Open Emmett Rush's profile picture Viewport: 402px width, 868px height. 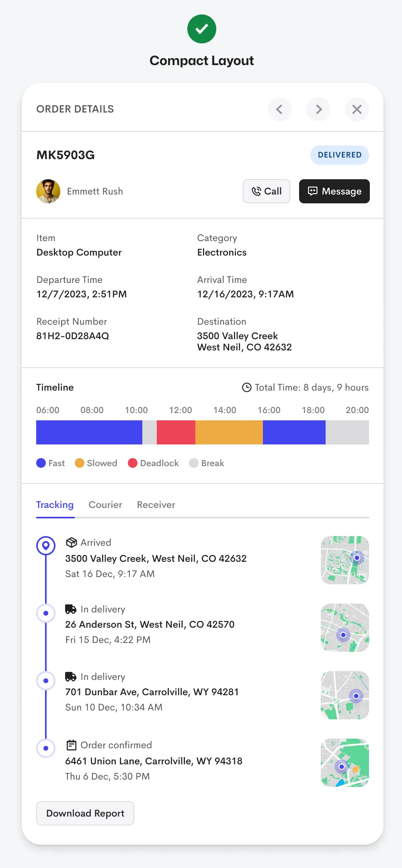pyautogui.click(x=48, y=191)
